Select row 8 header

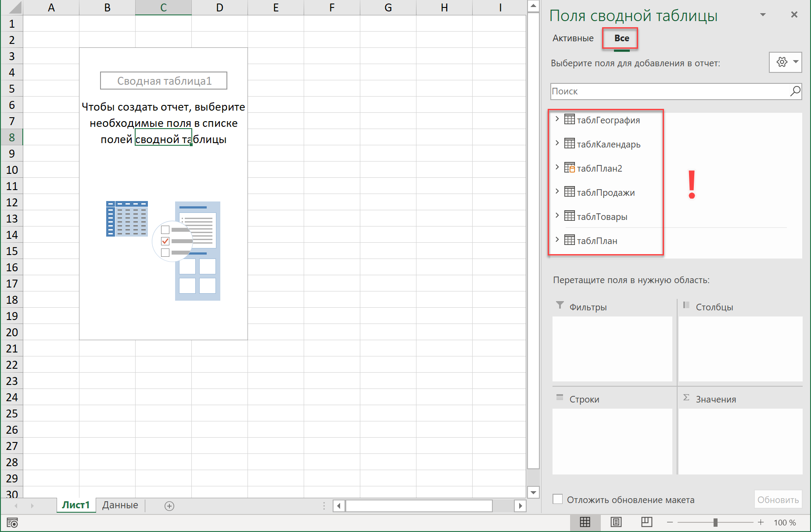[12, 137]
